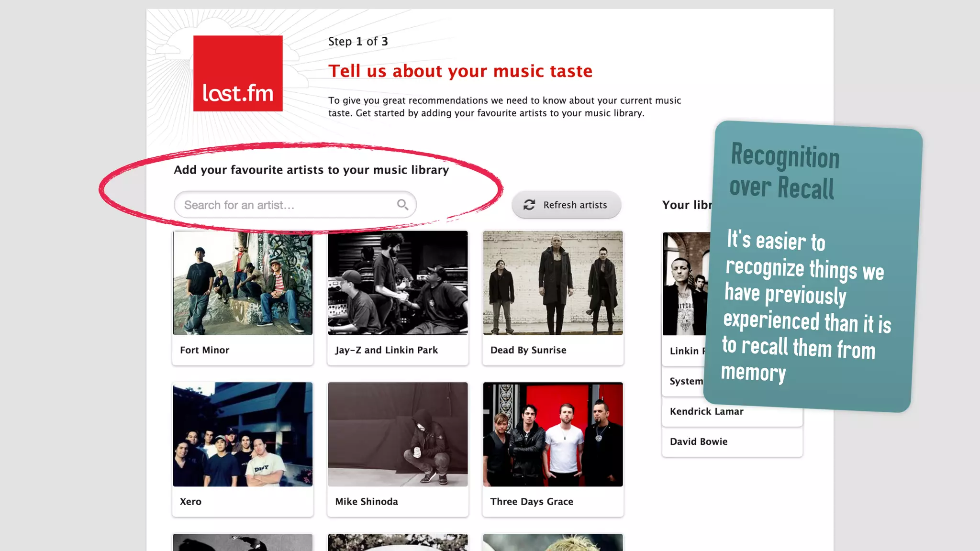The width and height of the screenshot is (980, 551).
Task: Click Mike Shinoda artist name
Action: tap(367, 501)
